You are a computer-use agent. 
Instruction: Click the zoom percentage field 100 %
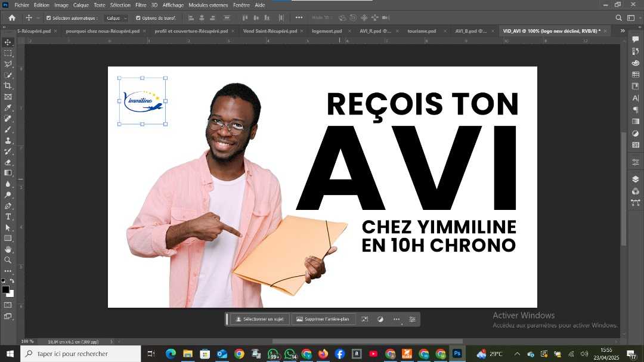(x=27, y=342)
